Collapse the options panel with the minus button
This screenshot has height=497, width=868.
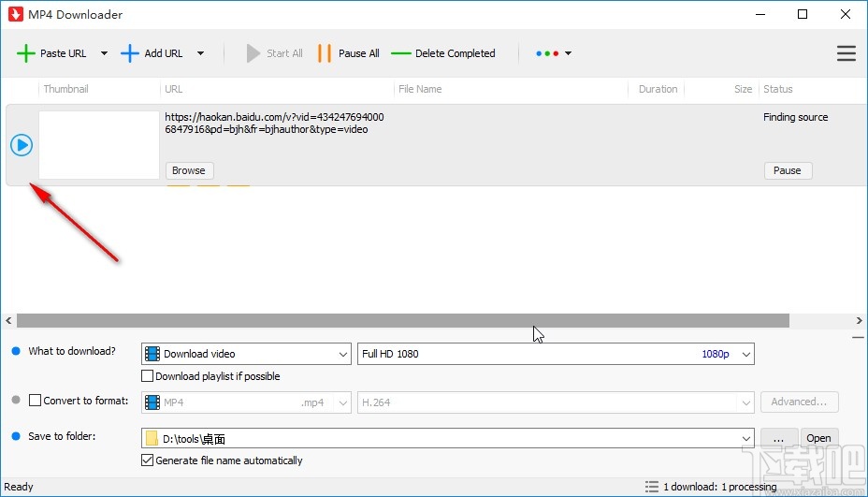click(x=858, y=338)
